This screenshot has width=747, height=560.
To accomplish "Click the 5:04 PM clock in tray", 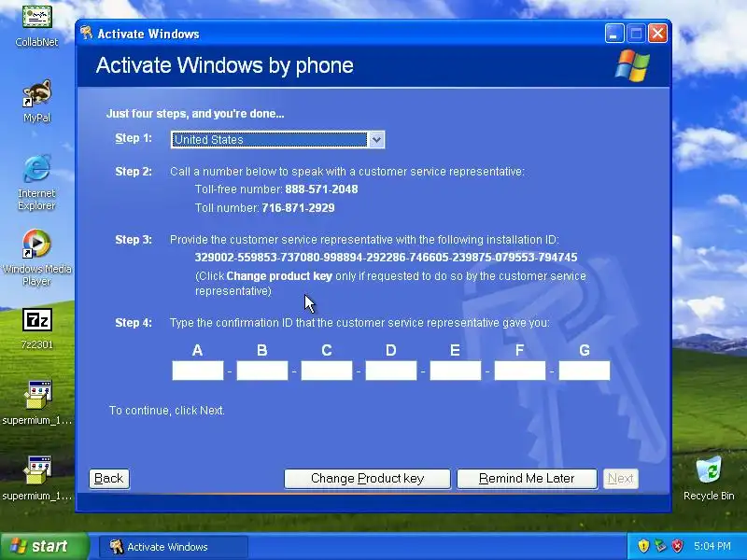I will point(712,546).
